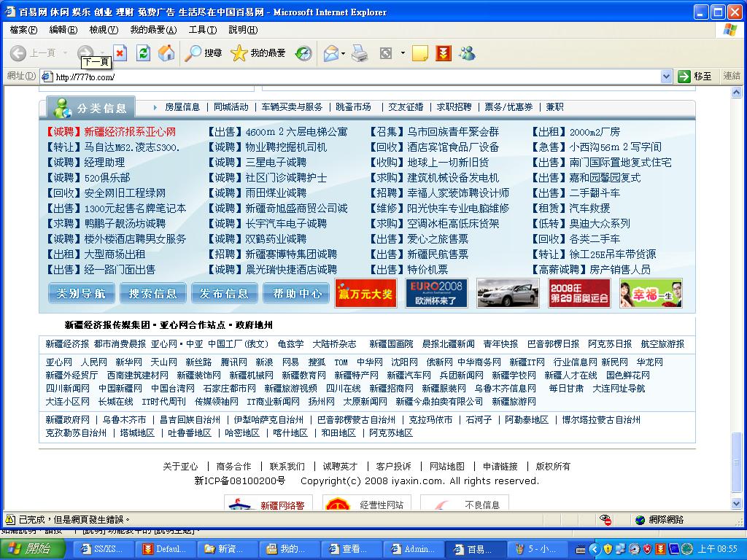Viewport: 747px width, 560px height.
Task: Click the blocked pop-up status bar icon
Action: click(x=605, y=519)
